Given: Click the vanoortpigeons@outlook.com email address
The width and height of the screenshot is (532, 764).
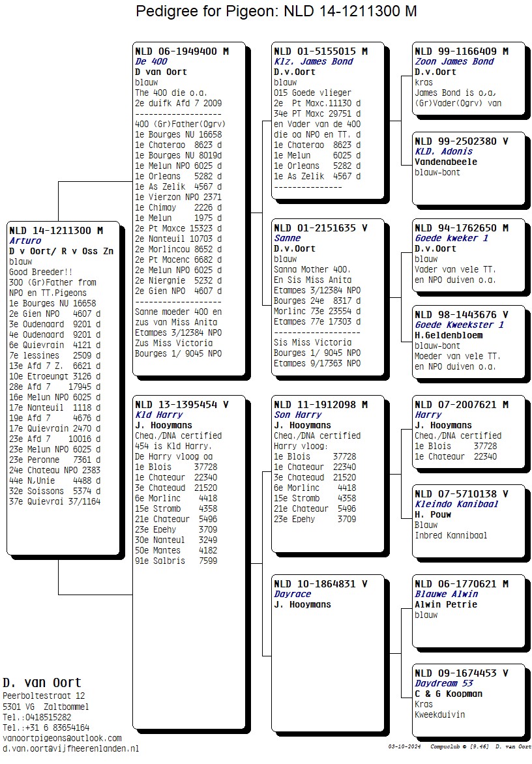Looking at the screenshot, I should pos(62,738).
